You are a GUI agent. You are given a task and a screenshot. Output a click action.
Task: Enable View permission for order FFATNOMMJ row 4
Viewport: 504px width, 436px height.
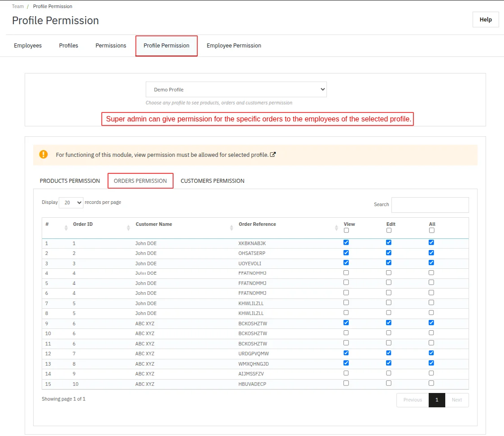click(x=346, y=272)
